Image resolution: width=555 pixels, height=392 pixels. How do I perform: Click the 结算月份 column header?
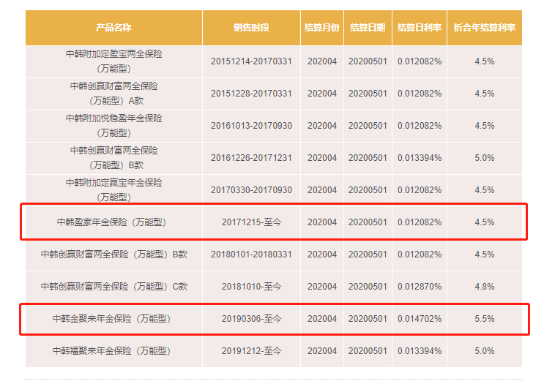click(x=321, y=28)
